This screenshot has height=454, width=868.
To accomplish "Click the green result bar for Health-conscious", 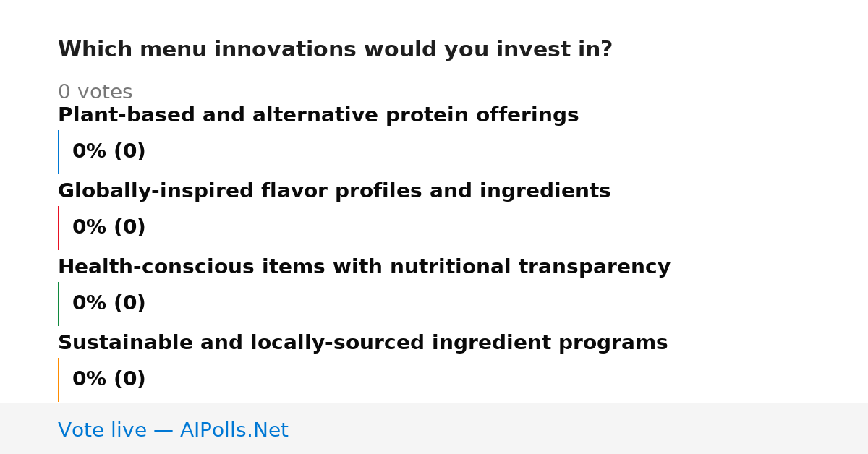I will [58, 304].
